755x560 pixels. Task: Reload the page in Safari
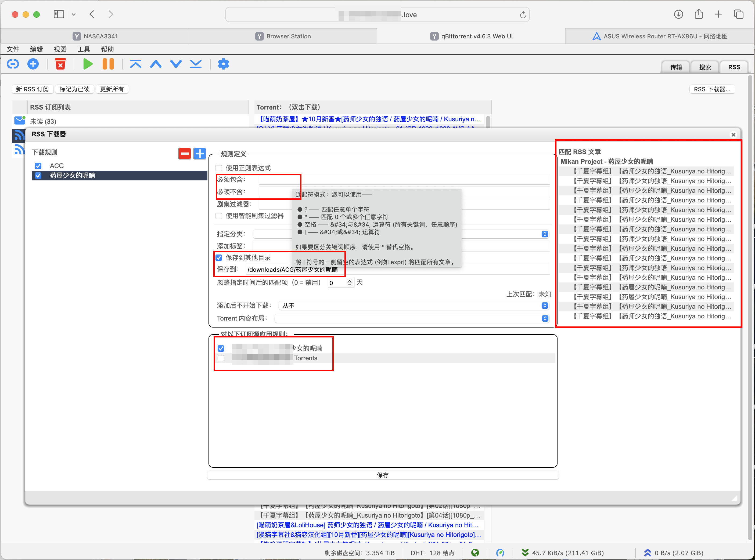coord(523,14)
